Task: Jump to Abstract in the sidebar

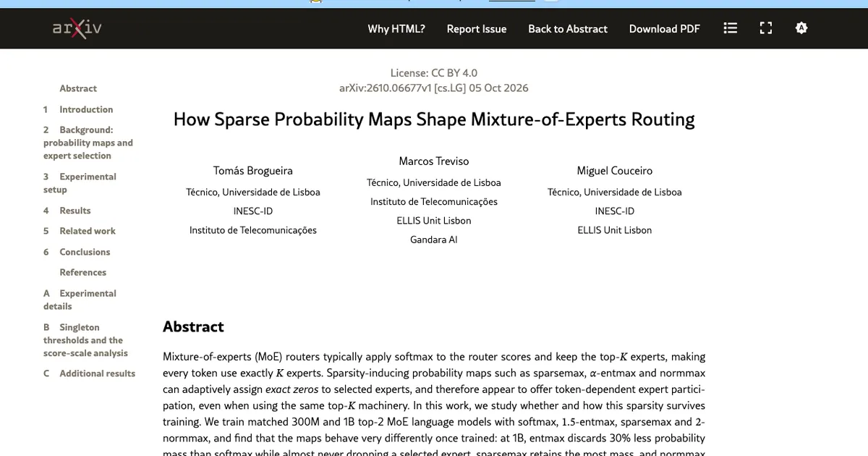Action: (x=78, y=88)
